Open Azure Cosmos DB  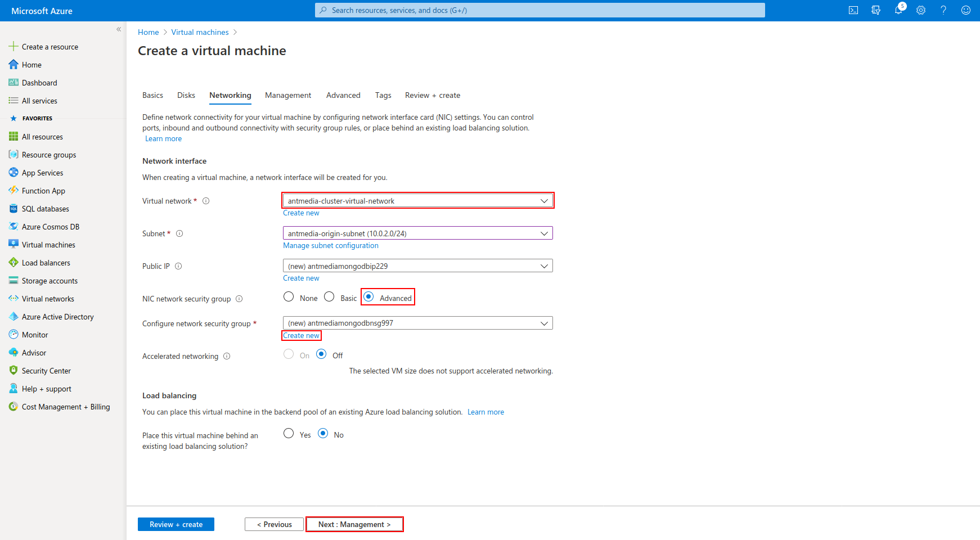click(51, 227)
